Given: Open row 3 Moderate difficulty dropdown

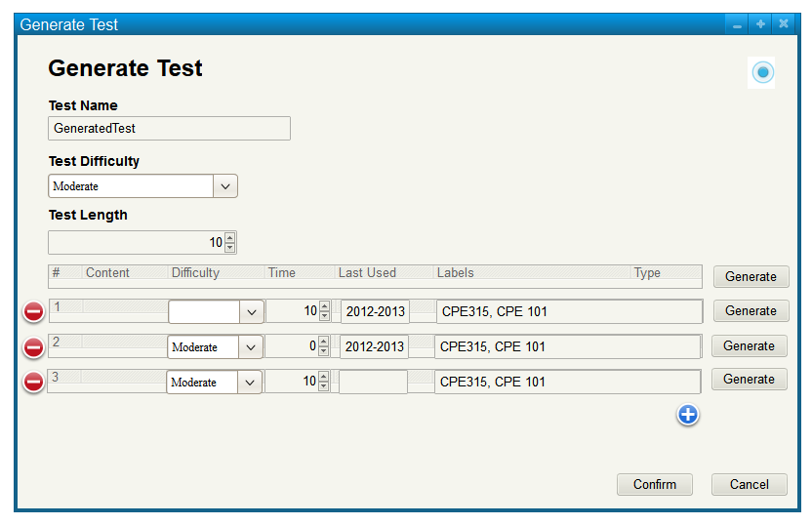Looking at the screenshot, I should [250, 383].
